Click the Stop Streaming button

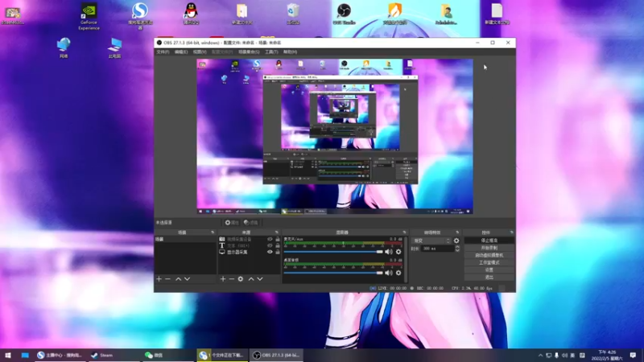pyautogui.click(x=489, y=241)
